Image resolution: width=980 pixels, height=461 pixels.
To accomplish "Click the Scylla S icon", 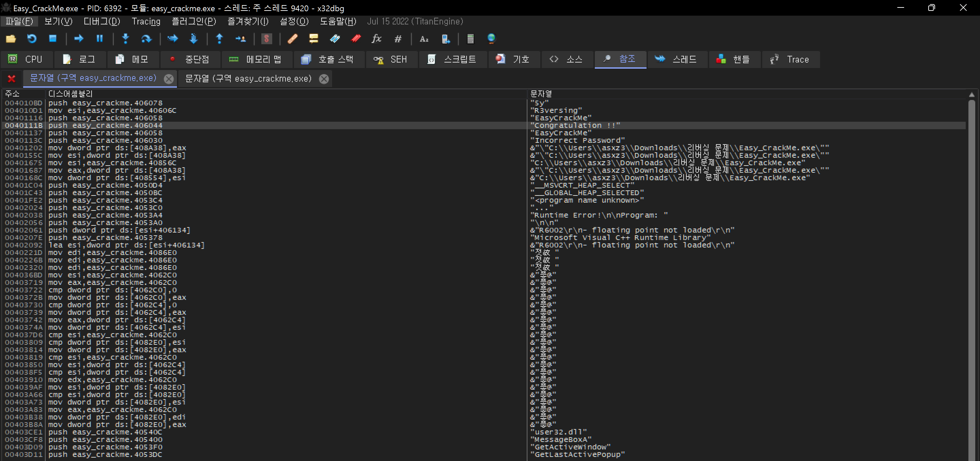I will point(267,39).
